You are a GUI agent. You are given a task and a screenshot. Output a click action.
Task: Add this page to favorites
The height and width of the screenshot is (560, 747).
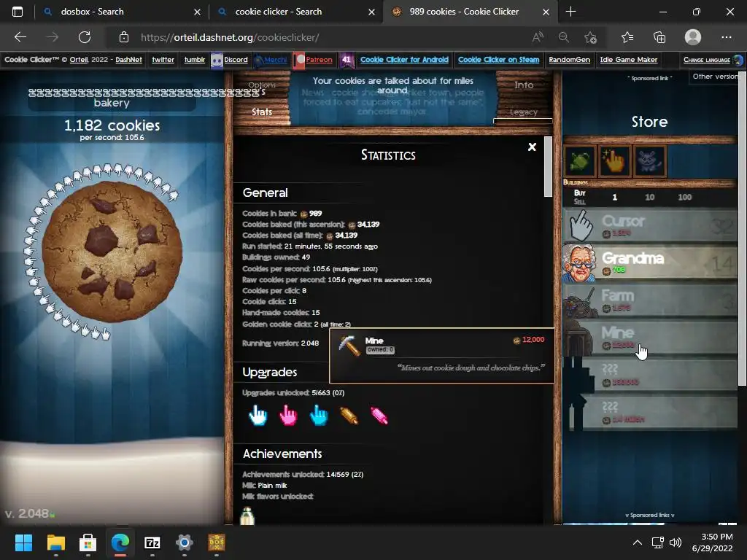(590, 37)
